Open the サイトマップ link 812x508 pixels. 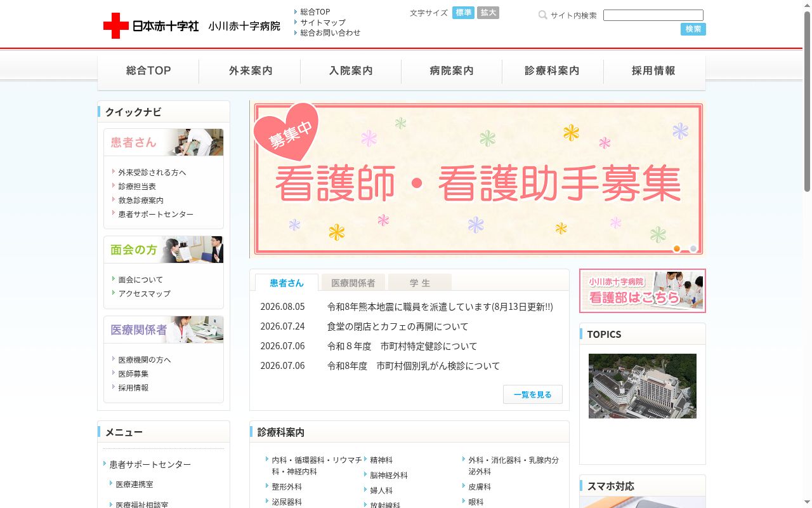click(x=323, y=22)
